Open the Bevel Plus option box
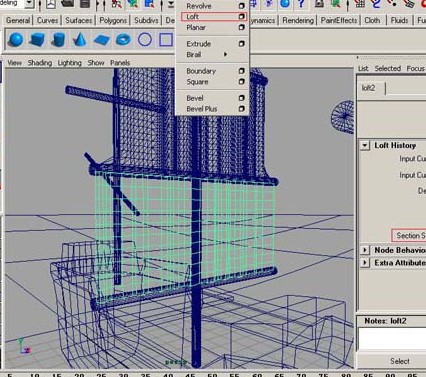 [x=242, y=109]
